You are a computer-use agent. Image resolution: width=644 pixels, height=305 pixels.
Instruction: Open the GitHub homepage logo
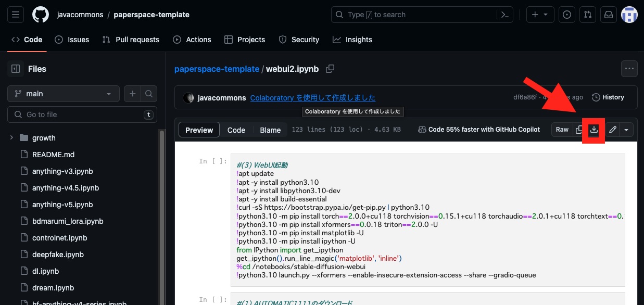coord(41,15)
